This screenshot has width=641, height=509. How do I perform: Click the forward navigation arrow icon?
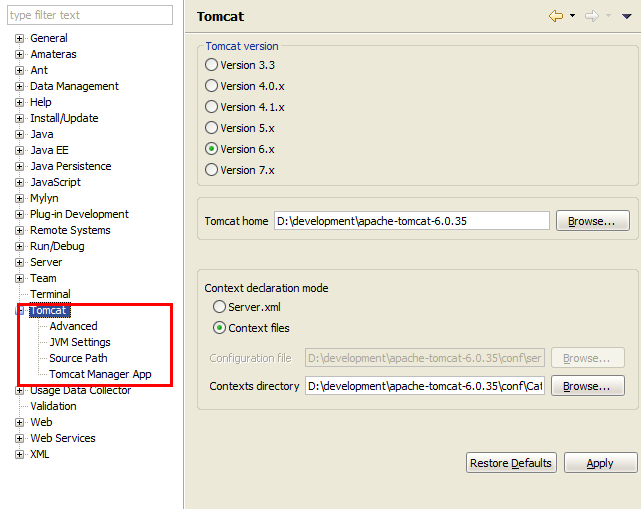pos(591,16)
